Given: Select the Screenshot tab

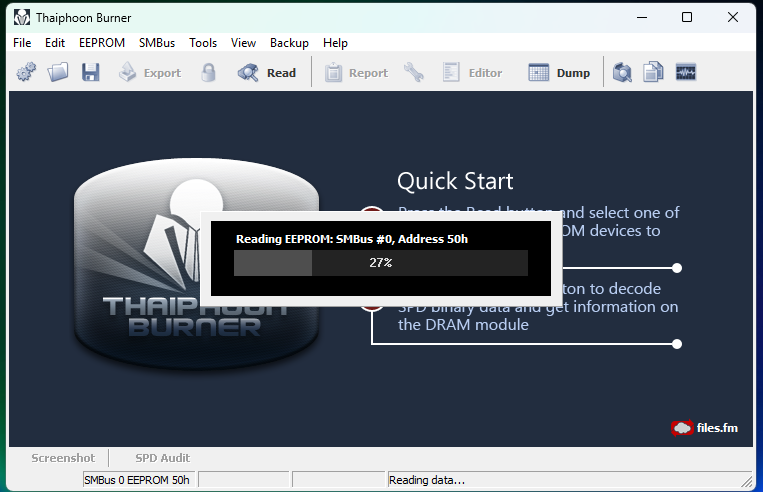Looking at the screenshot, I should [63, 458].
